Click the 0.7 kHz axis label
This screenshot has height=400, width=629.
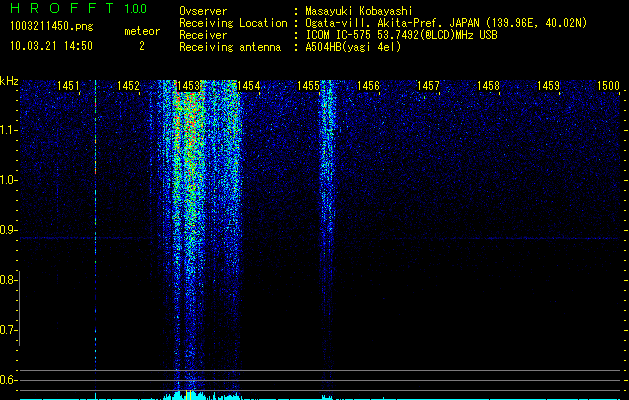8,330
